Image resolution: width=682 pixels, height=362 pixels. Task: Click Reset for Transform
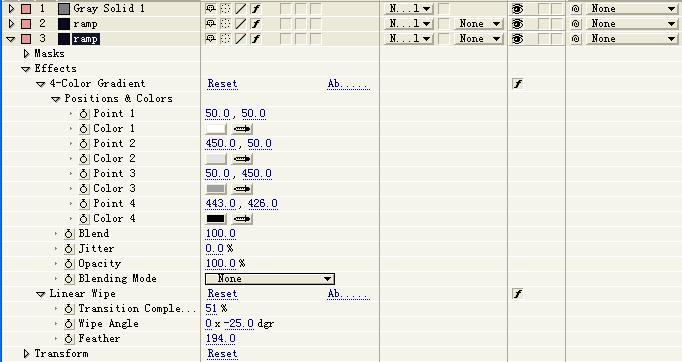coord(222,354)
